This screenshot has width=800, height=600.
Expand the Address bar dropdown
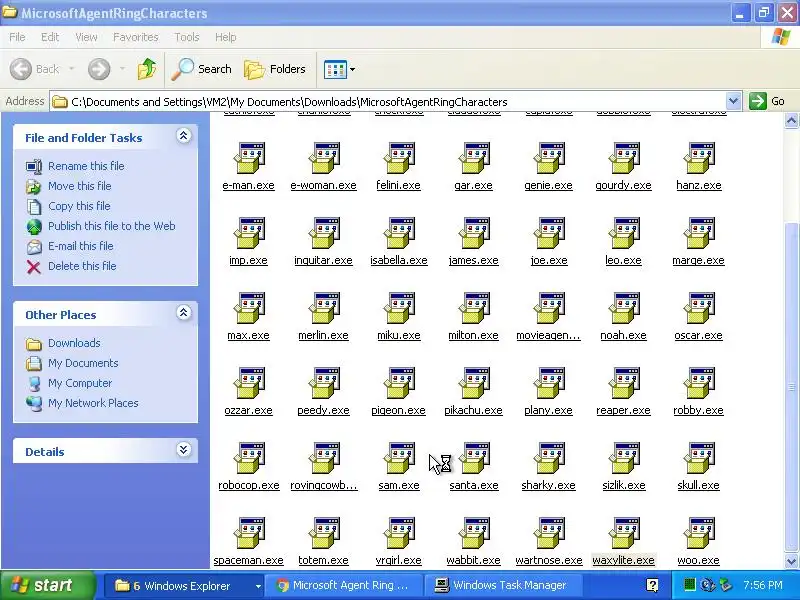coord(733,101)
